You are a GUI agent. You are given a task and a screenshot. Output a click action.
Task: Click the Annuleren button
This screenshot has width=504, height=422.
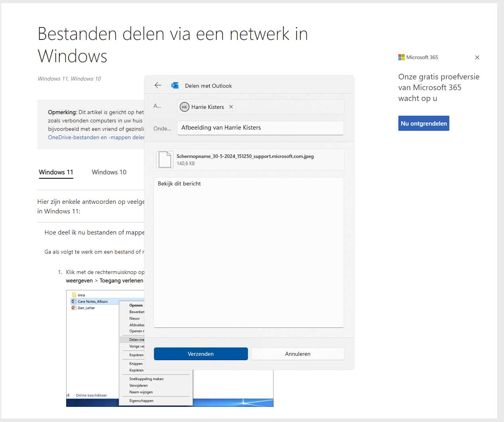click(x=297, y=354)
